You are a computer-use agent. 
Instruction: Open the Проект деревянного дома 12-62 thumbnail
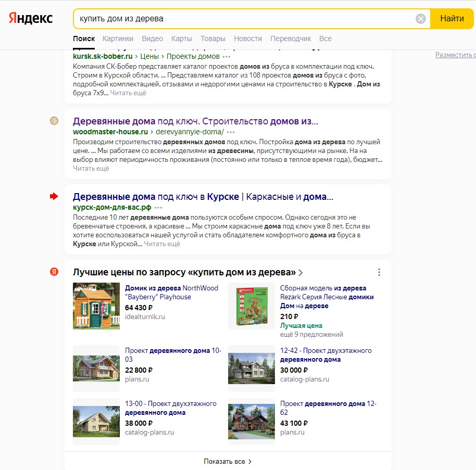click(252, 422)
